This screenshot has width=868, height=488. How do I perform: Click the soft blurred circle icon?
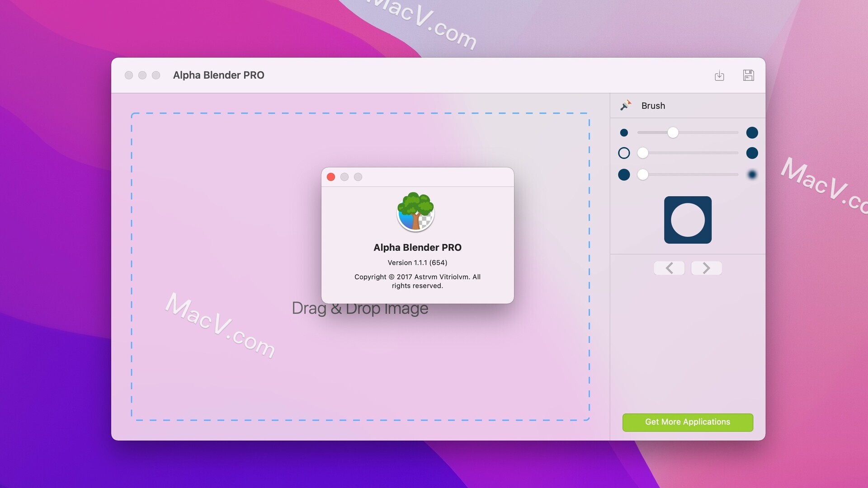(x=752, y=174)
